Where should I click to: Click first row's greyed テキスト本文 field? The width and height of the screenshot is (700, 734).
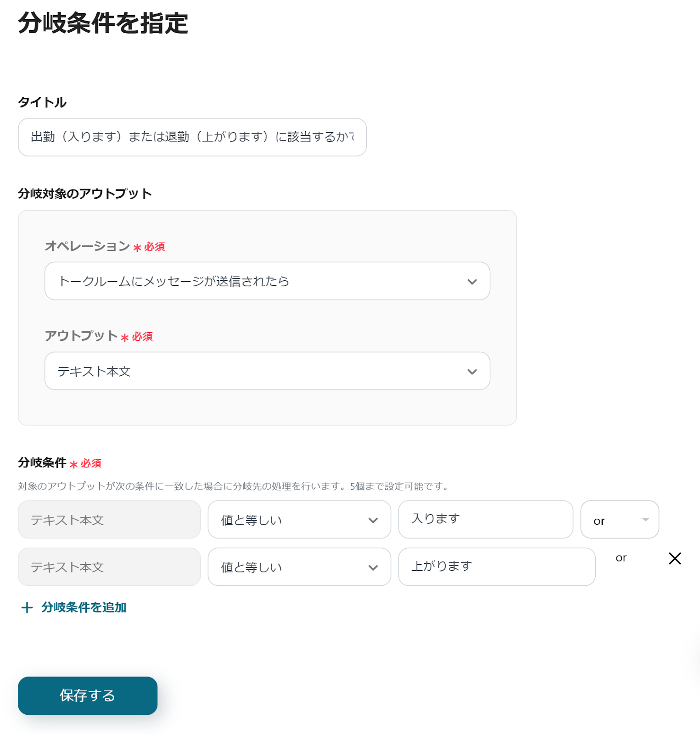coord(109,520)
